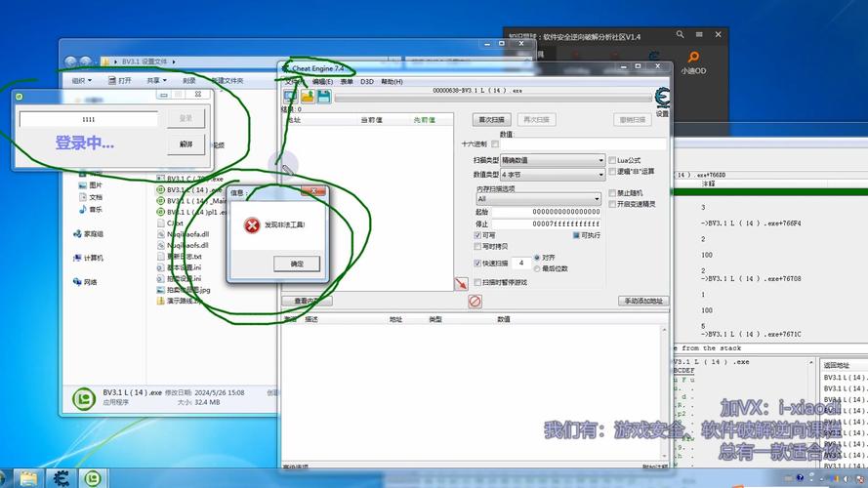This screenshot has height=488, width=868.
Task: Select the 最后位数 radio button
Action: click(x=537, y=268)
